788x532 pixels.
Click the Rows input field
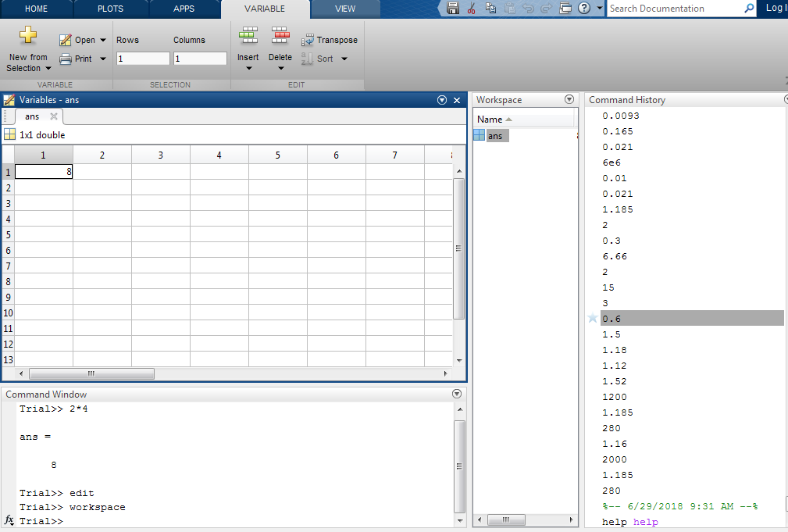click(143, 58)
